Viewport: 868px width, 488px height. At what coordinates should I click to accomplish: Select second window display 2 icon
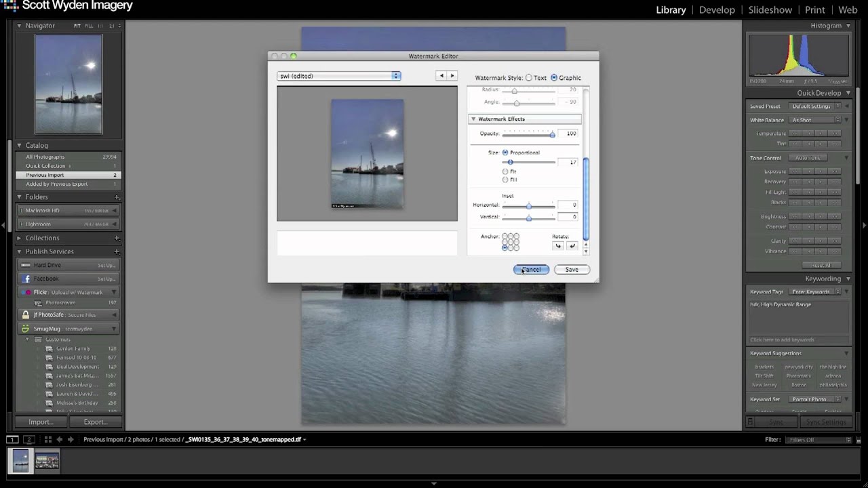pyautogui.click(x=29, y=439)
